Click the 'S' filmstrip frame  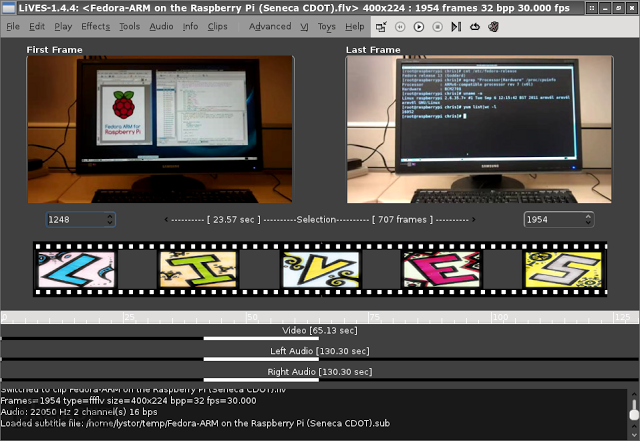click(563, 270)
